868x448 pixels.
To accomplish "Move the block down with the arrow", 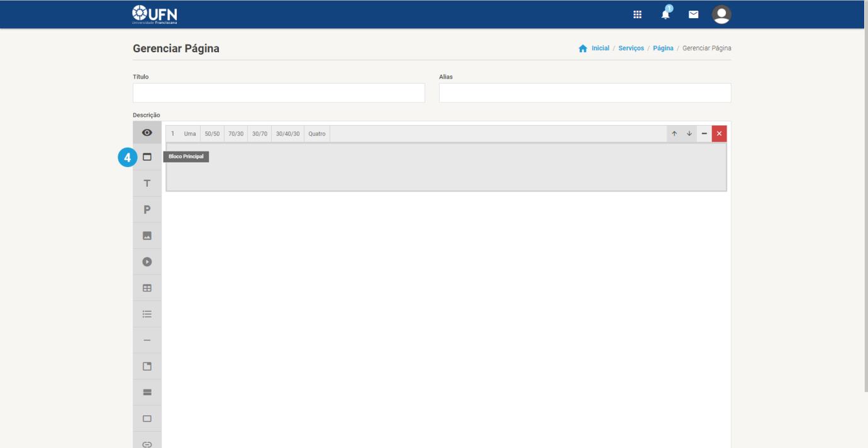I will coord(689,134).
